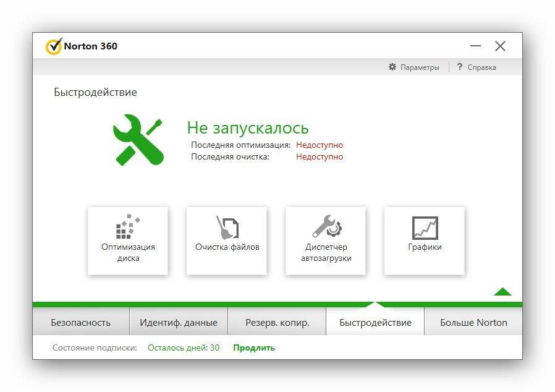This screenshot has width=555, height=392.
Task: Click the Справка question mark icon
Action: click(459, 67)
